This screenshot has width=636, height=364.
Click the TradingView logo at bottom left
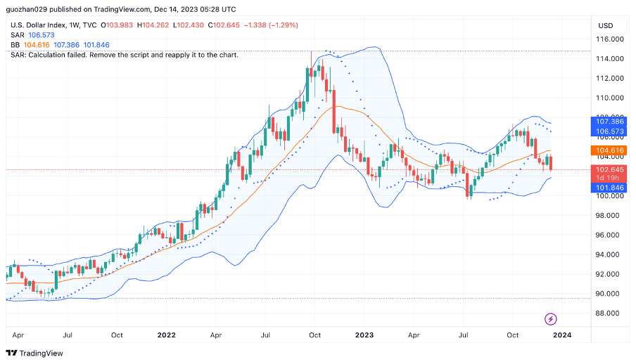(x=34, y=353)
